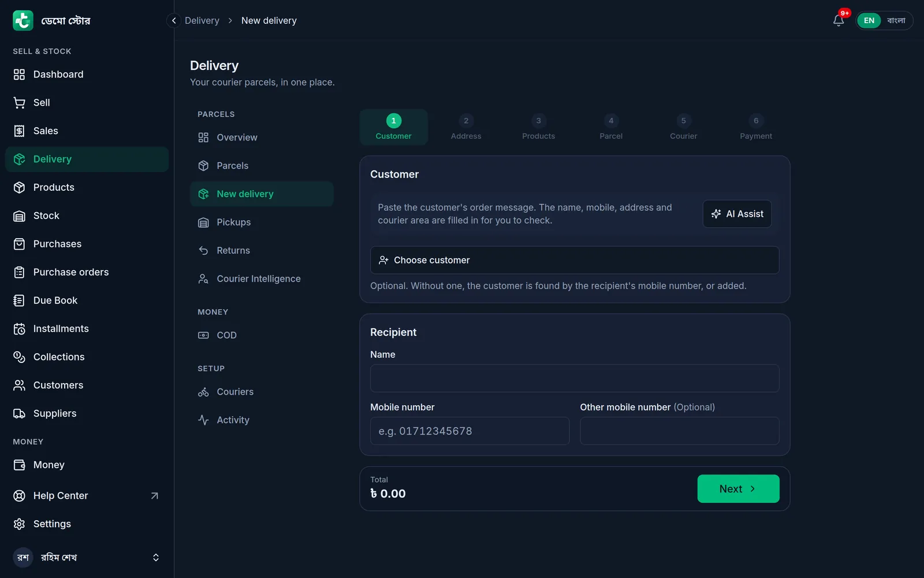Go to Address step 2
Viewport: 924px width, 578px height.
[466, 127]
